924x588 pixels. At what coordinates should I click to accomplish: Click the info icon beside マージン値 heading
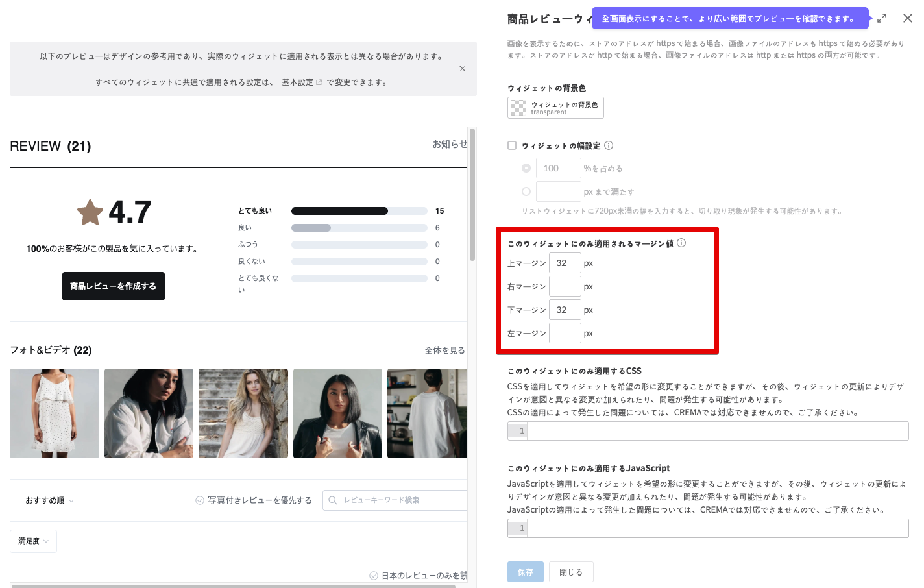click(681, 243)
